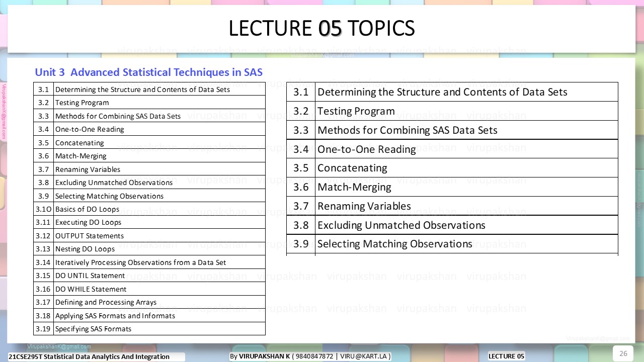The height and width of the screenshot is (362, 644).
Task: Click 'Methods for Combining SAS Data Sets' in the enlarged table
Action: pos(408,130)
